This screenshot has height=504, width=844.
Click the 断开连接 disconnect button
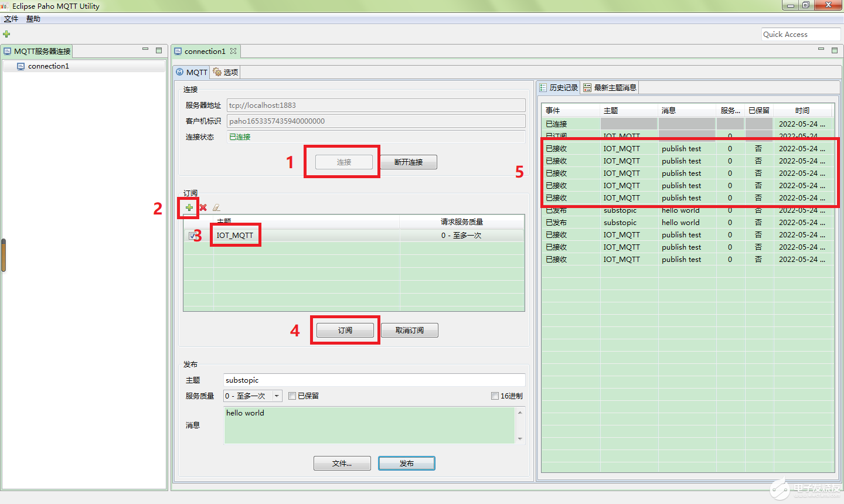click(x=409, y=162)
